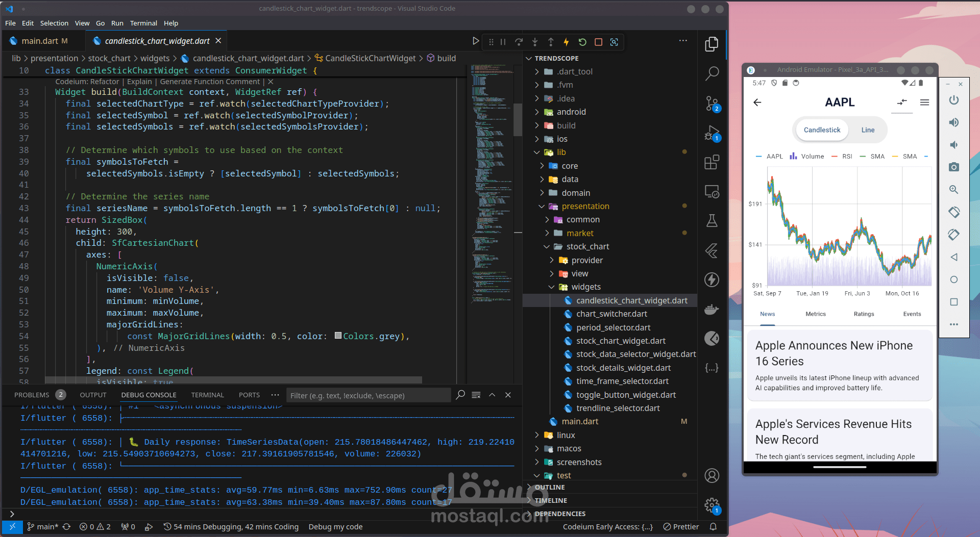Restart the debug session with green arrow
This screenshot has width=980, height=537.
[582, 42]
